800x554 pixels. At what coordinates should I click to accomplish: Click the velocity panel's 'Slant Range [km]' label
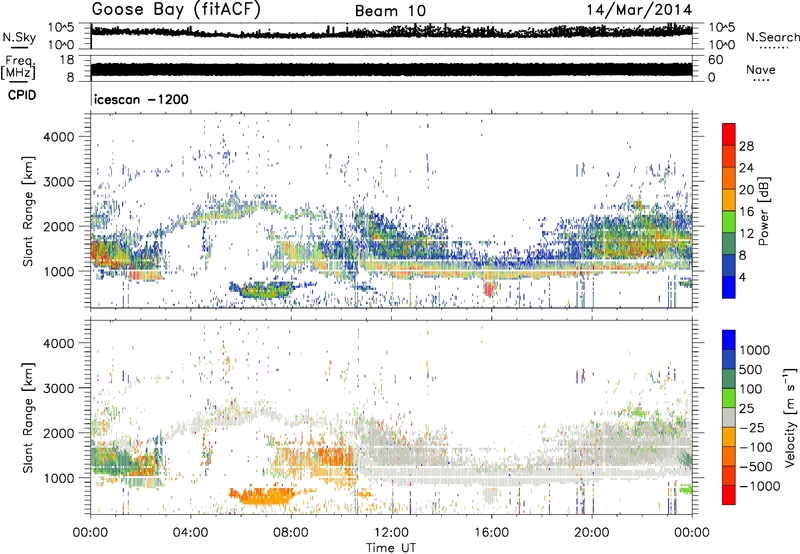coord(28,418)
